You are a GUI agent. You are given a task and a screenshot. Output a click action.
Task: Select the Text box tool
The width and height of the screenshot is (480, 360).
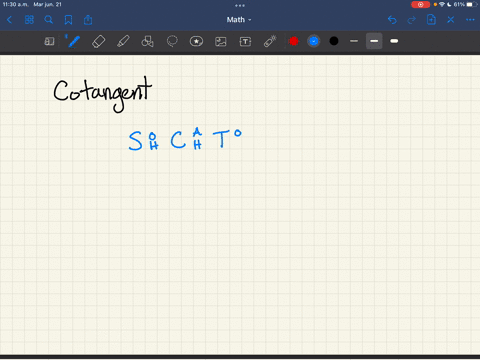(x=245, y=41)
